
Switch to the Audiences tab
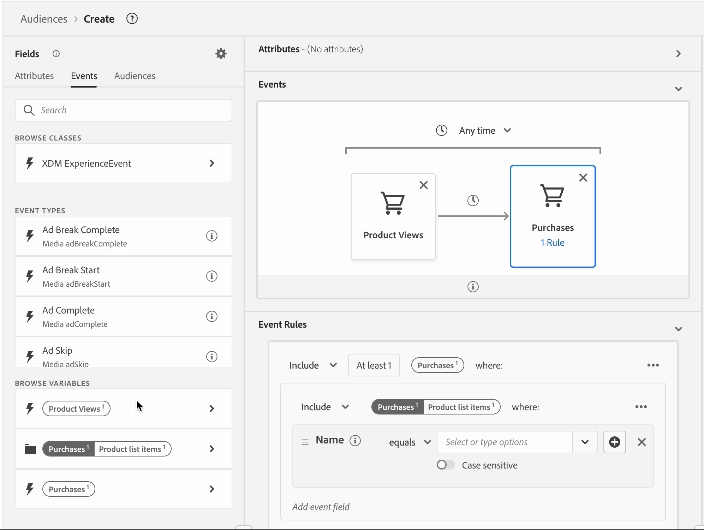pos(135,76)
